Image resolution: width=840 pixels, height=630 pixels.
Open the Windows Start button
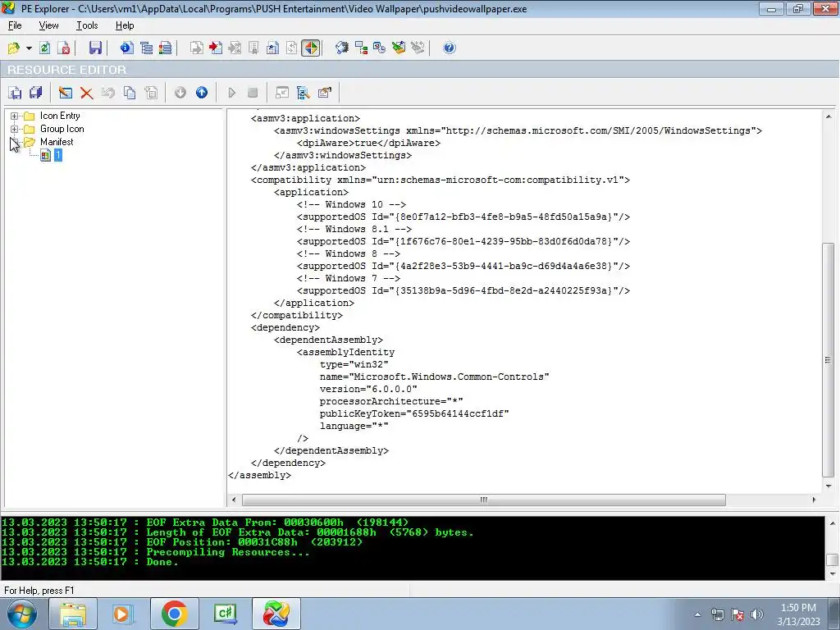click(21, 614)
